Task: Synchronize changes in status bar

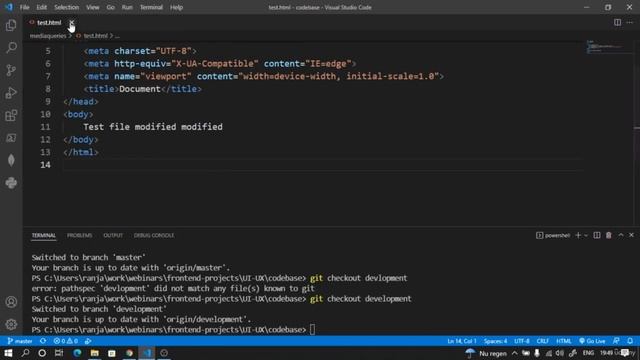Action: pyautogui.click(x=43, y=341)
